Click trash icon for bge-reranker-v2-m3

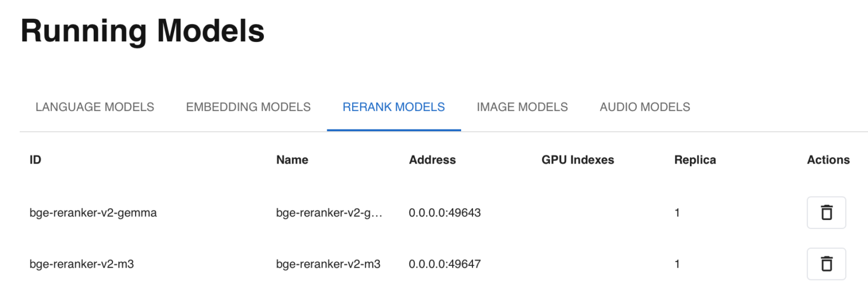pyautogui.click(x=826, y=264)
